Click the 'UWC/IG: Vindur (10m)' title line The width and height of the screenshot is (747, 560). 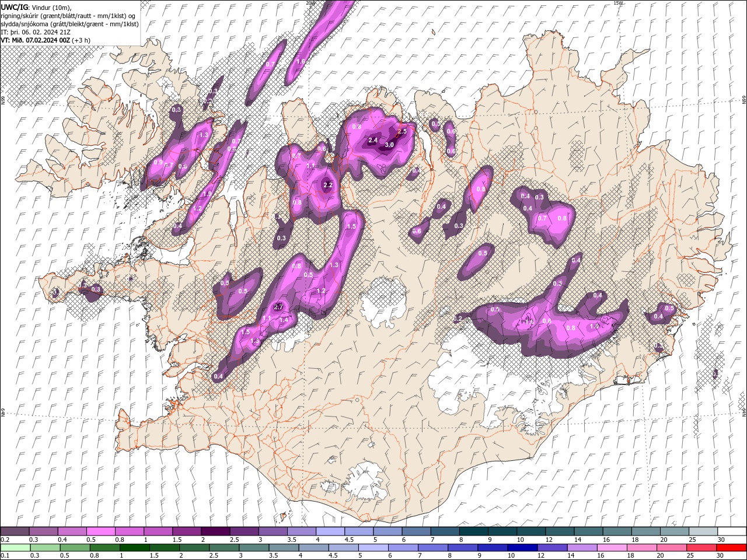36,7
